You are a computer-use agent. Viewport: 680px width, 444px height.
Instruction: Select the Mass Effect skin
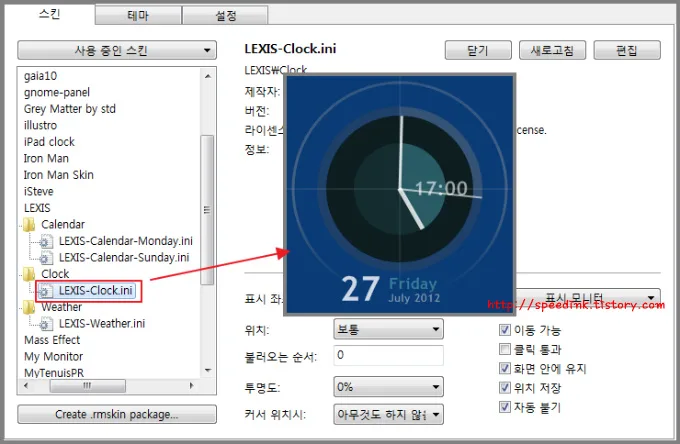(52, 340)
